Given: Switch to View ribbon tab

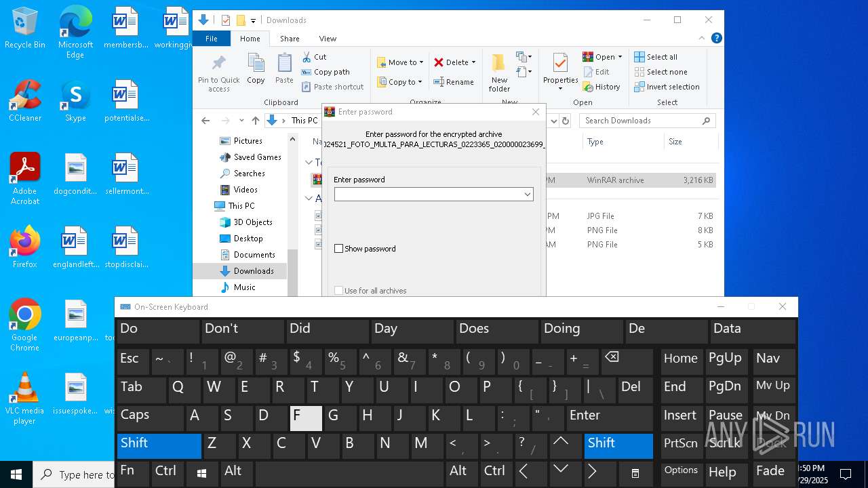Looking at the screenshot, I should [328, 39].
